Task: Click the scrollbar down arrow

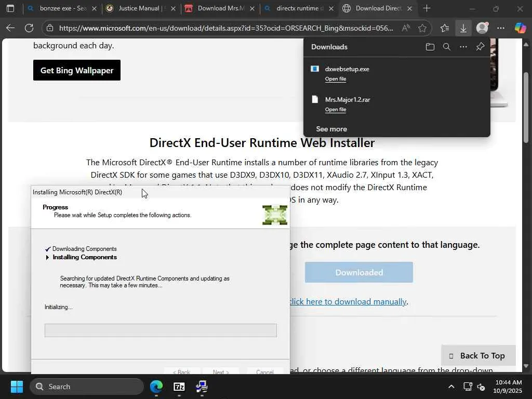Action: pyautogui.click(x=526, y=366)
